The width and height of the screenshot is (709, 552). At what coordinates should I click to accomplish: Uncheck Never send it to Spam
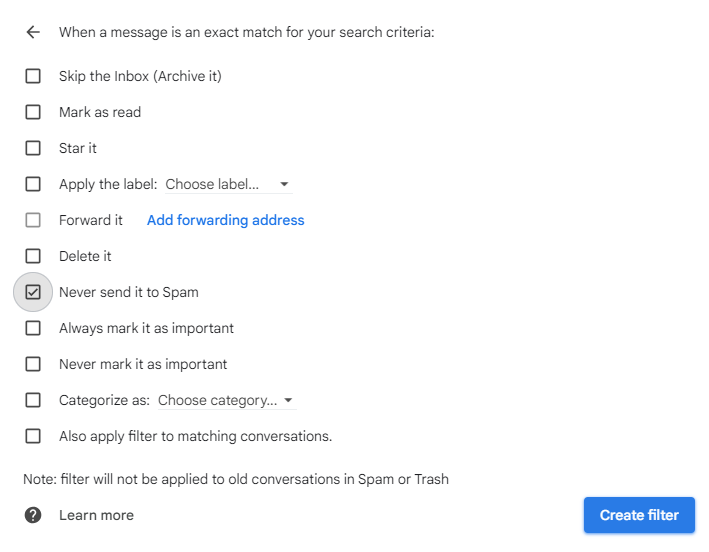coord(33,292)
